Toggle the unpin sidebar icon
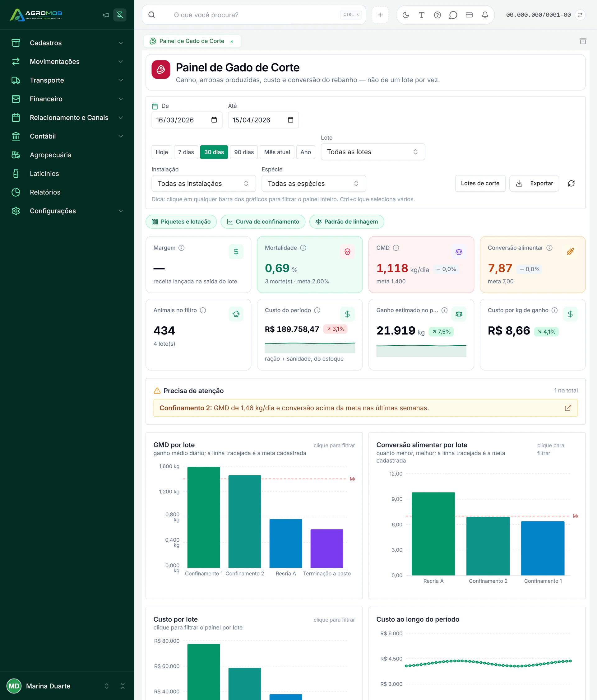 pos(120,15)
